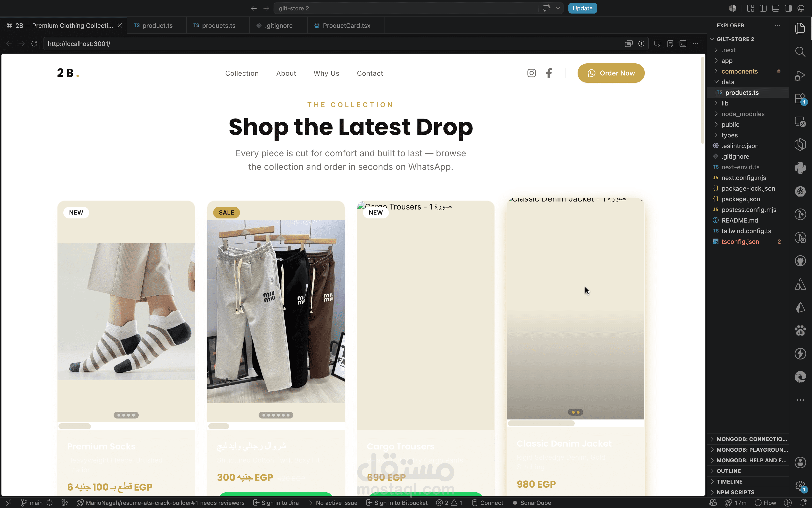Click the SonarQube status bar item
Viewport: 812px width, 508px height.
(532, 503)
